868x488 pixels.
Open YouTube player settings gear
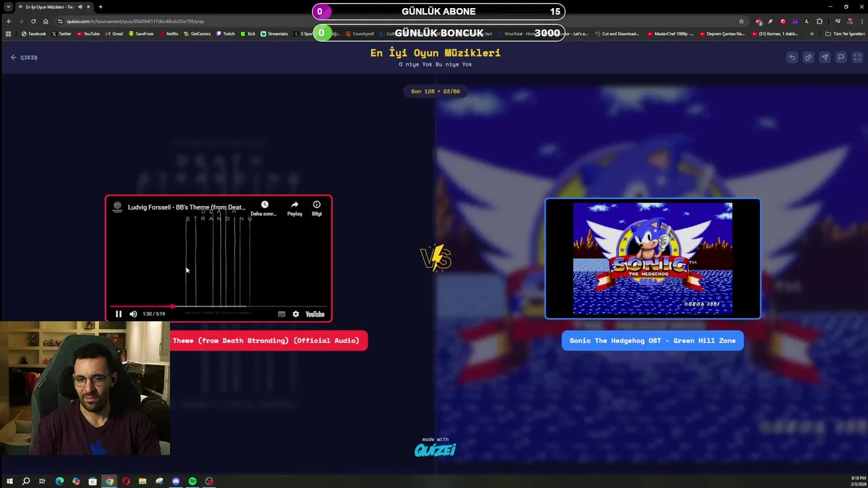(x=296, y=314)
